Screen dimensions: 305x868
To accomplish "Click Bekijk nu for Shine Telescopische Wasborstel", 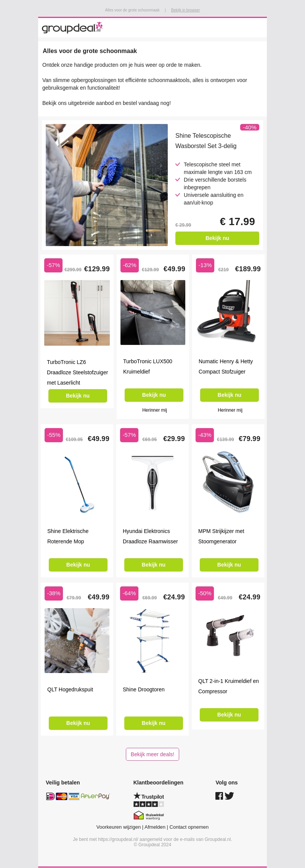I will tap(217, 238).
